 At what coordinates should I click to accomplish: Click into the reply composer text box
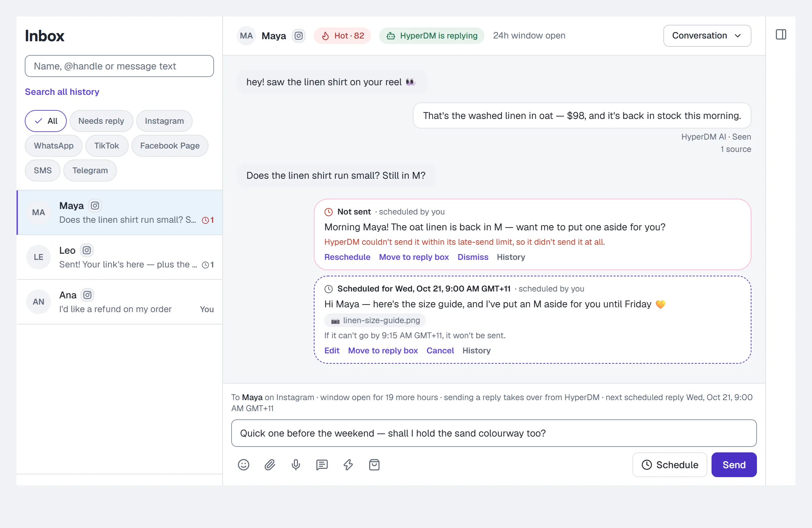[494, 433]
